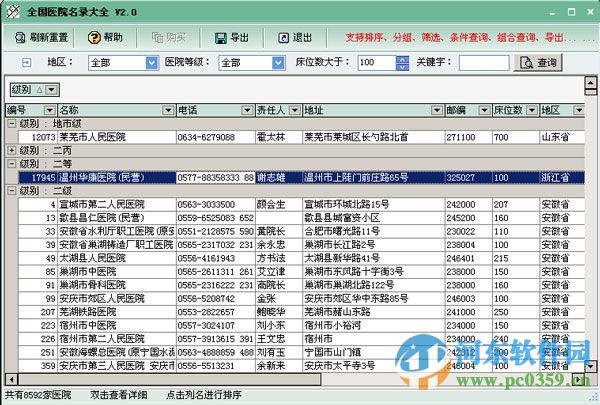Collapse the 级别：二级 group
Viewport: 600px width, 405px height.
pyautogui.click(x=12, y=191)
